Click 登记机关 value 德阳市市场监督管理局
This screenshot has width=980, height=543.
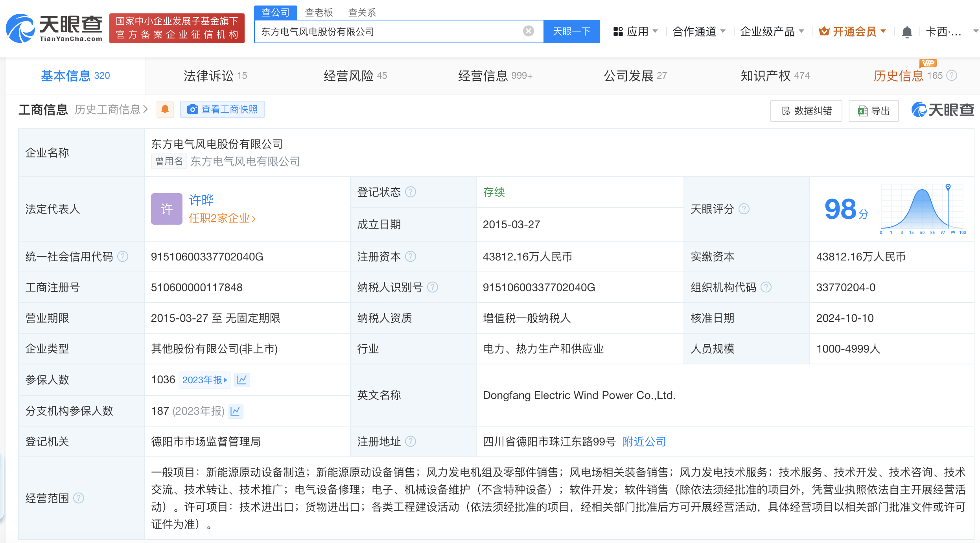(206, 441)
